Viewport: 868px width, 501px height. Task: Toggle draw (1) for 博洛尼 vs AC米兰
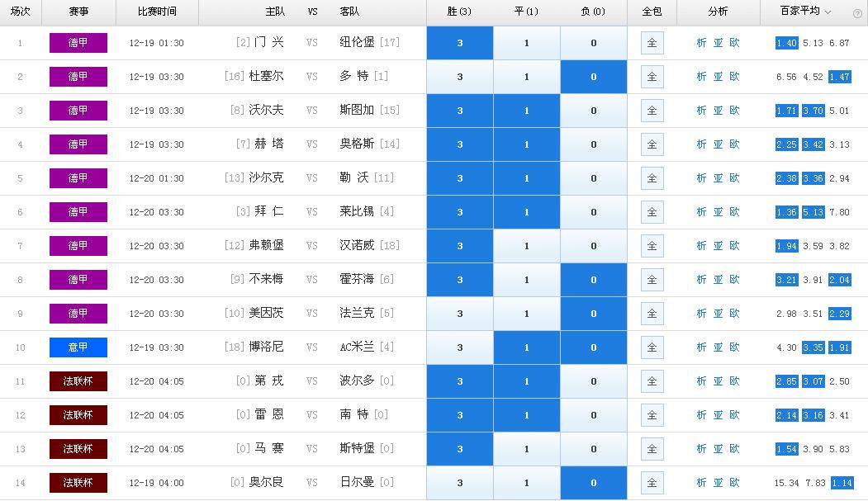click(x=526, y=347)
